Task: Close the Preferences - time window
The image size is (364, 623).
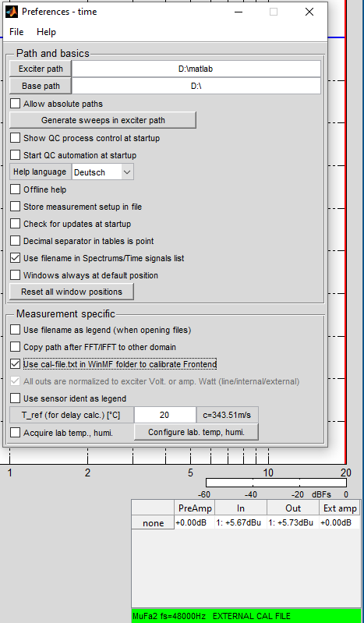Action: 309,12
